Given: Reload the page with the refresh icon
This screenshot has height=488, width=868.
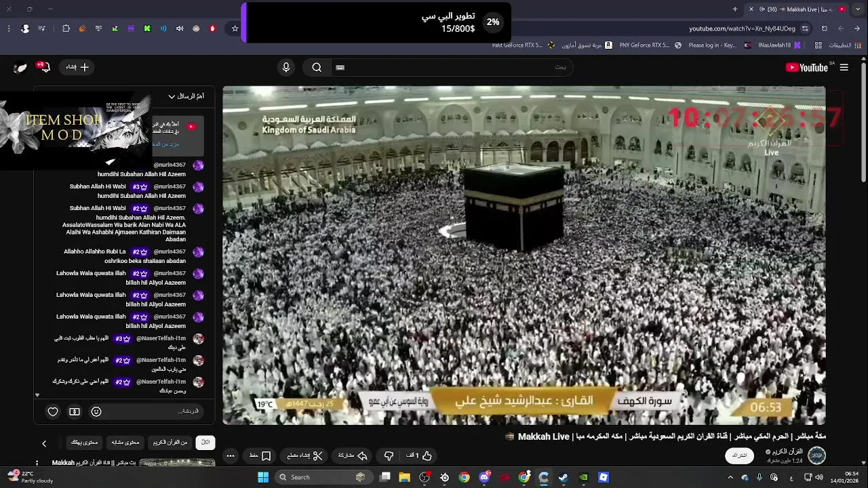Looking at the screenshot, I should tap(825, 28).
